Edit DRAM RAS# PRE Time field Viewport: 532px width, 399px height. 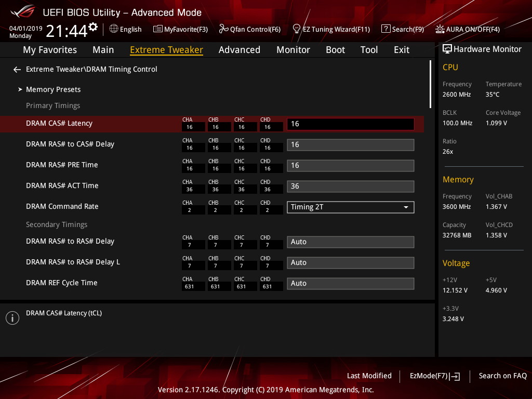[351, 166]
